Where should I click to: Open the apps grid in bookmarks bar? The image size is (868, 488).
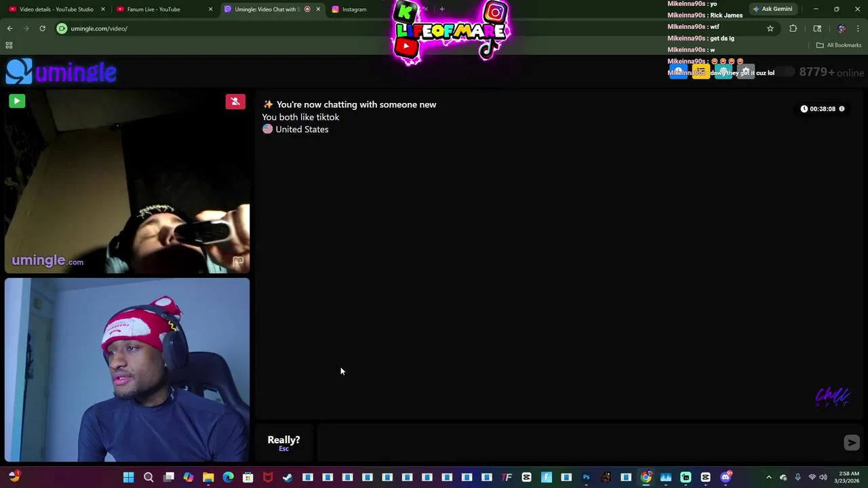[x=9, y=45]
